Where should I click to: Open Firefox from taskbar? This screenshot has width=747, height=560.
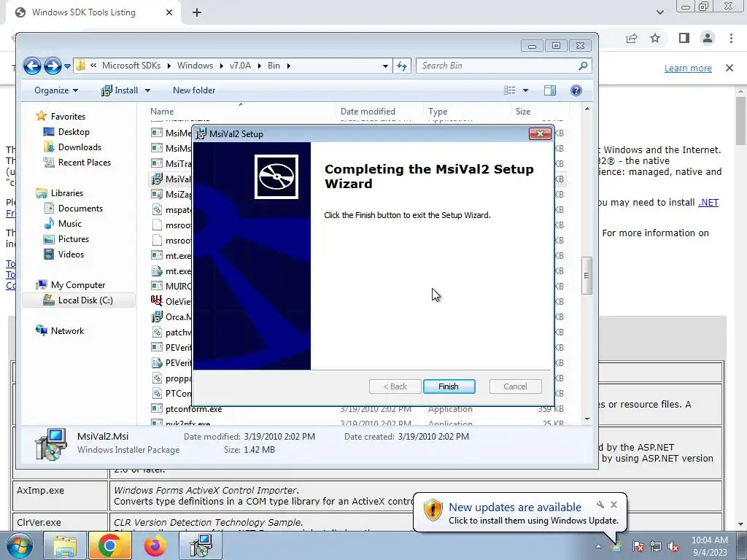155,545
